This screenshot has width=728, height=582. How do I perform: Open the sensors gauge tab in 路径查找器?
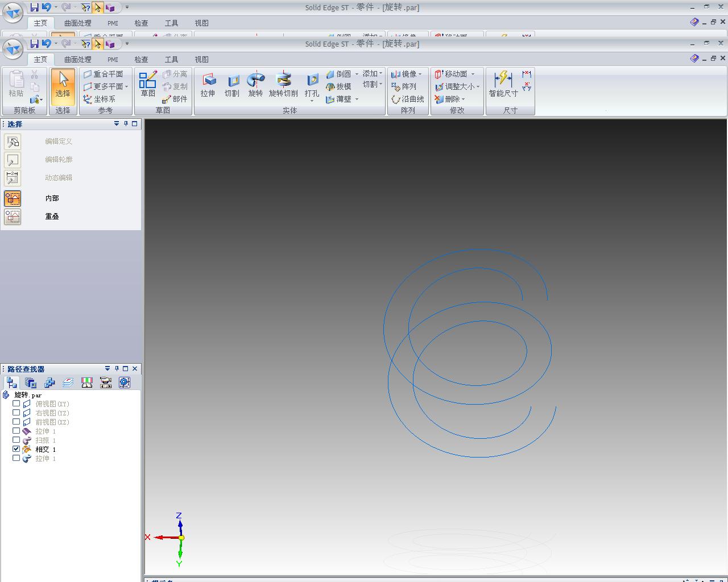click(x=87, y=383)
